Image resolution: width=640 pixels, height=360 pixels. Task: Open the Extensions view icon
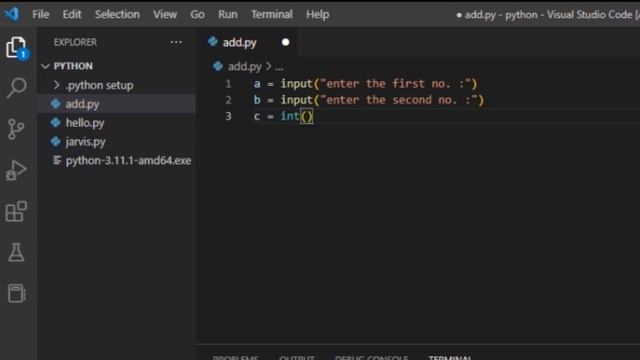point(16,211)
